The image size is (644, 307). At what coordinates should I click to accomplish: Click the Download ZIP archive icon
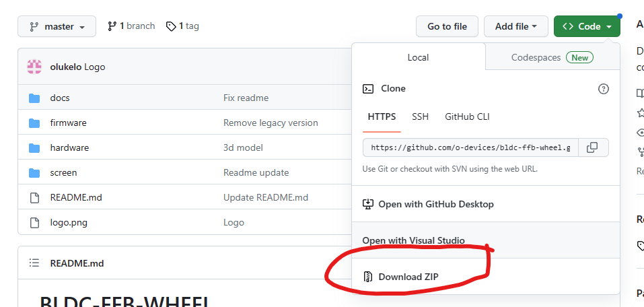[x=368, y=277]
